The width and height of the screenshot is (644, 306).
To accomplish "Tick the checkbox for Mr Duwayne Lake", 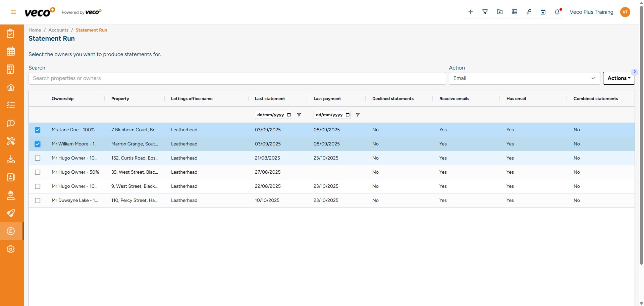I will pos(38,201).
